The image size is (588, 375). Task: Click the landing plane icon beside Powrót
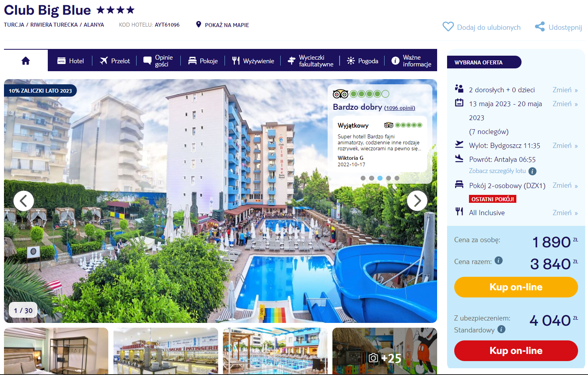(459, 158)
